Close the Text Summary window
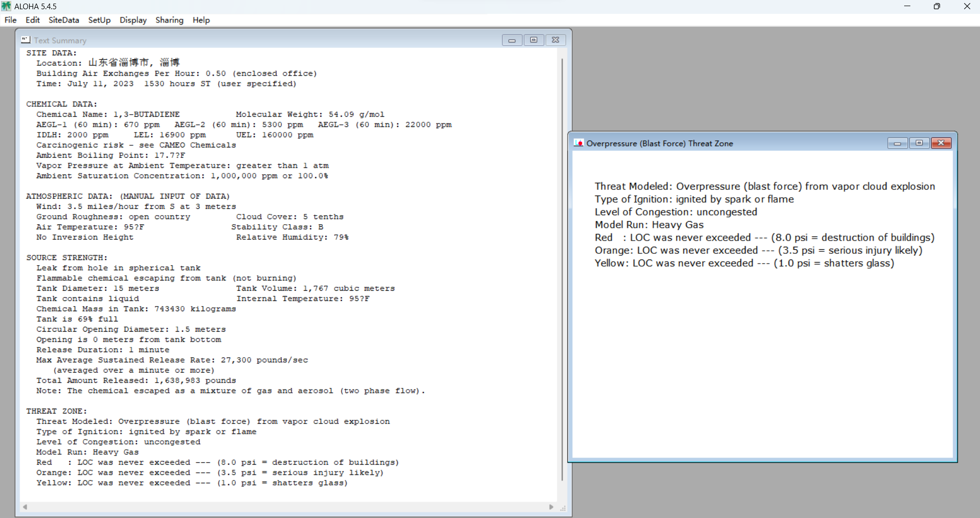Image resolution: width=980 pixels, height=518 pixels. coord(555,40)
